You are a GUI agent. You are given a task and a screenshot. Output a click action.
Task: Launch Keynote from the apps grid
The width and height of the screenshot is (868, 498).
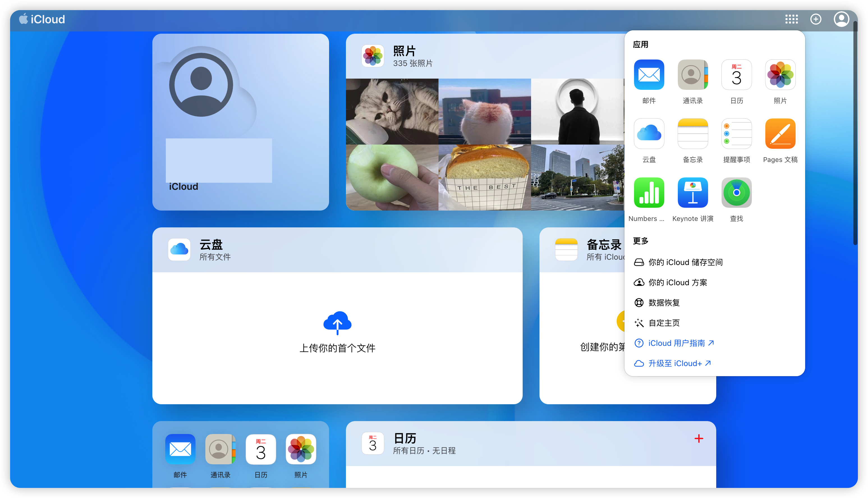click(x=692, y=193)
